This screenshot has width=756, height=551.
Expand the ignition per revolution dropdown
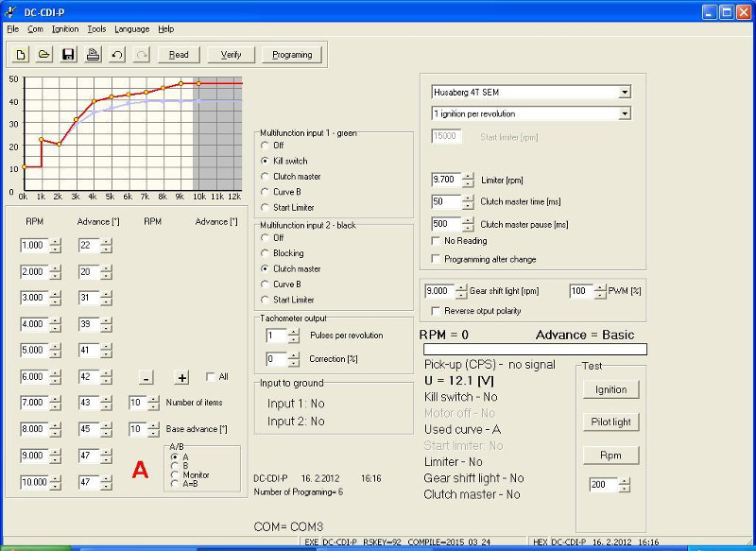pyautogui.click(x=625, y=114)
